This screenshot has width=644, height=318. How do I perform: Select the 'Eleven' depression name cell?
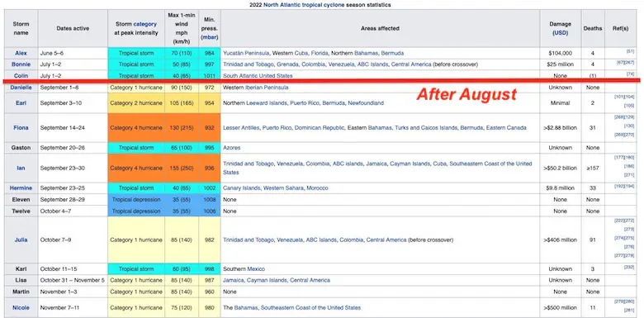[x=21, y=199]
